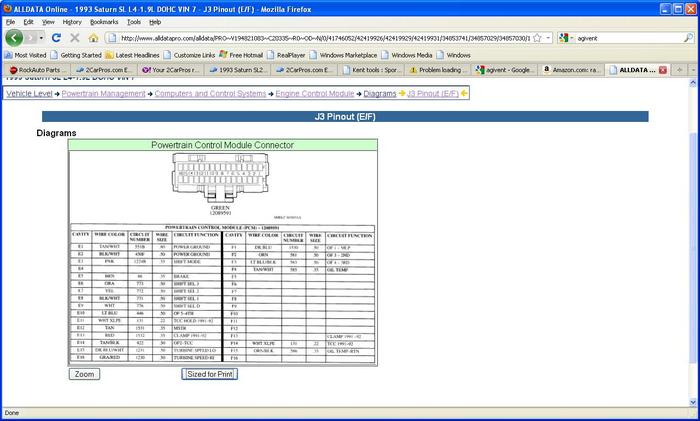Open the Edit menu
Screen dimensions: 700x421
(29, 21)
